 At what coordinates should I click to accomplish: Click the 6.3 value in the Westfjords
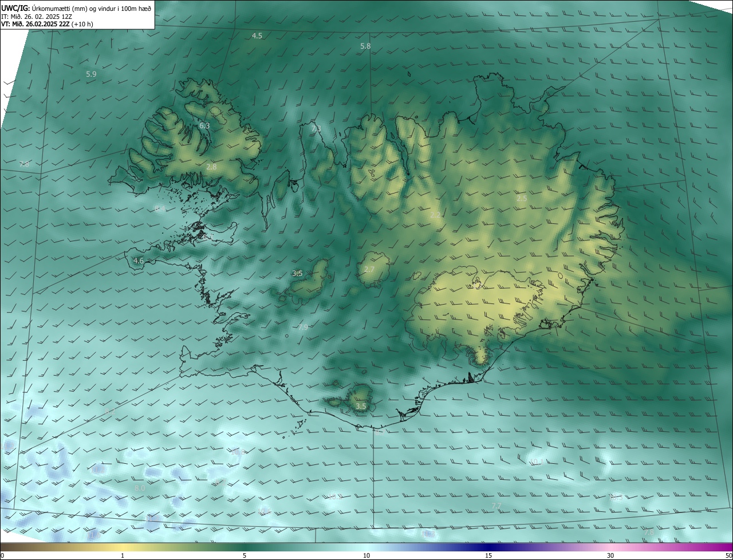(204, 125)
